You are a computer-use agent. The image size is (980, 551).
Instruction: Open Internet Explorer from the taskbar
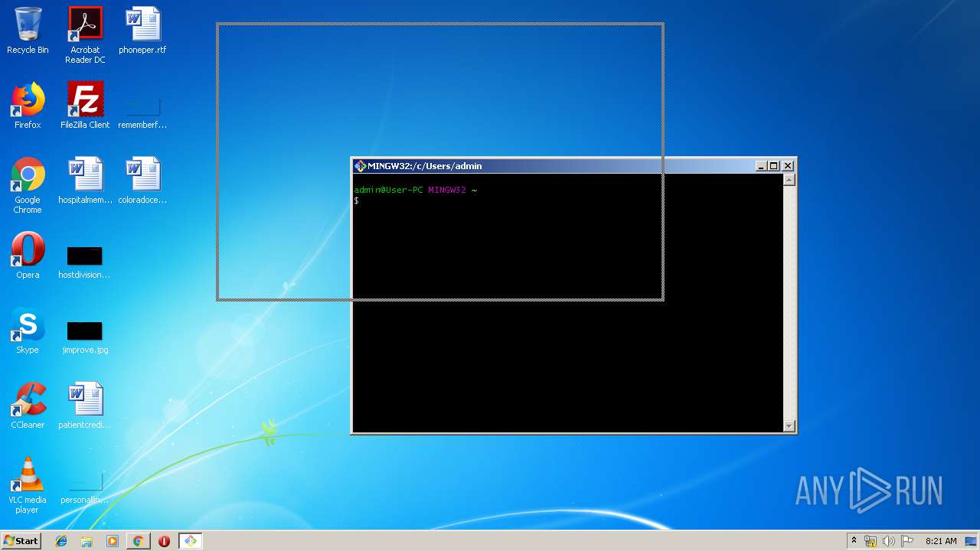(61, 541)
